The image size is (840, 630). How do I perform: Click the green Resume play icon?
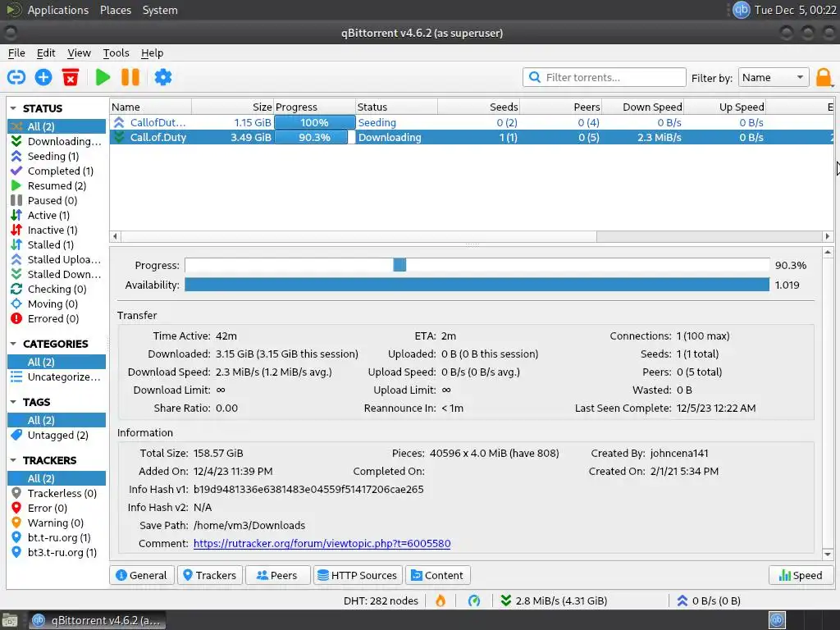103,77
